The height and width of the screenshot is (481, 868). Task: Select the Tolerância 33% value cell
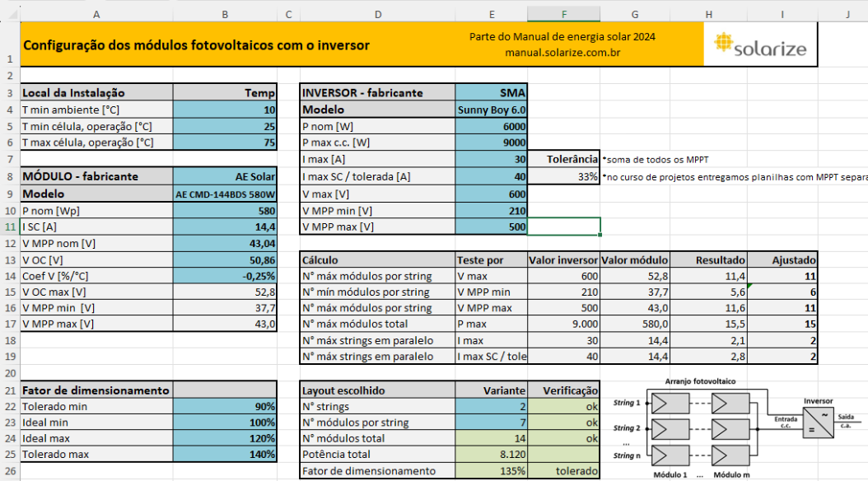tap(563, 176)
